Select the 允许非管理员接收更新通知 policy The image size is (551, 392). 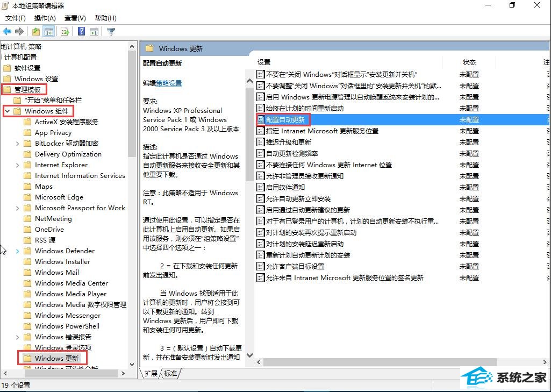coord(305,176)
